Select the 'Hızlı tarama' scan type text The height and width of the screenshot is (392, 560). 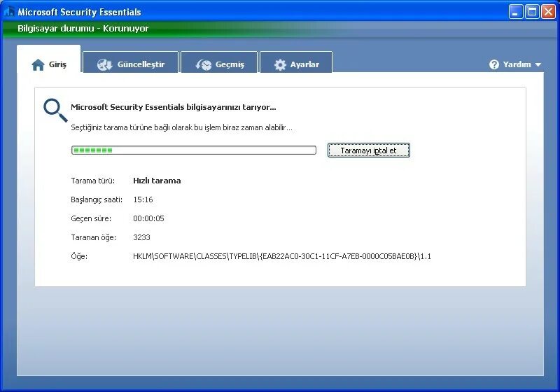157,181
